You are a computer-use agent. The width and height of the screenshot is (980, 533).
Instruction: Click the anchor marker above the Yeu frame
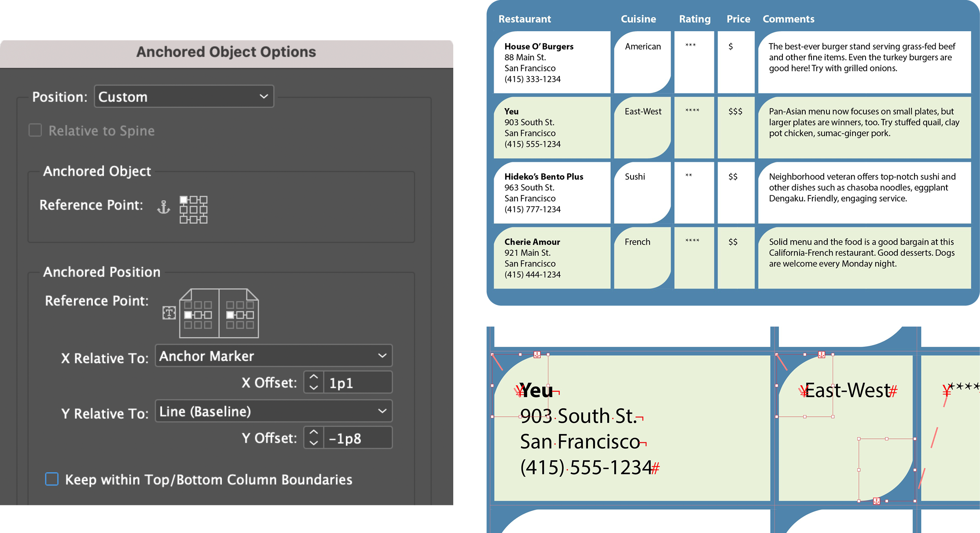click(x=537, y=354)
